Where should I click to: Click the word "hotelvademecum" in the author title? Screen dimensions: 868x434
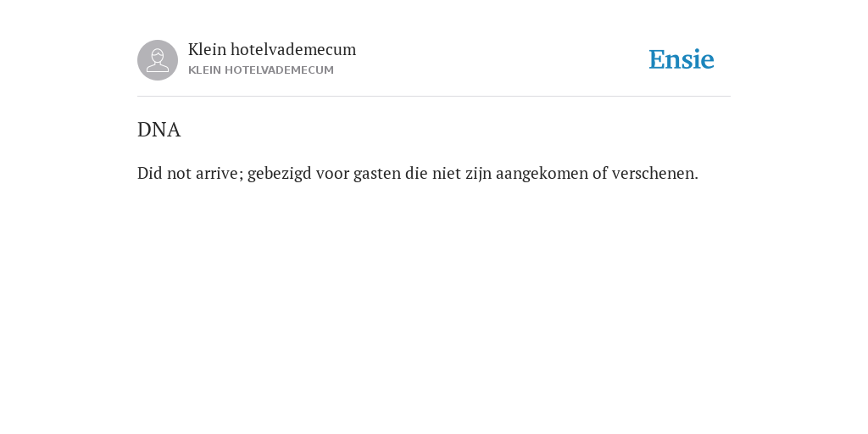click(293, 50)
